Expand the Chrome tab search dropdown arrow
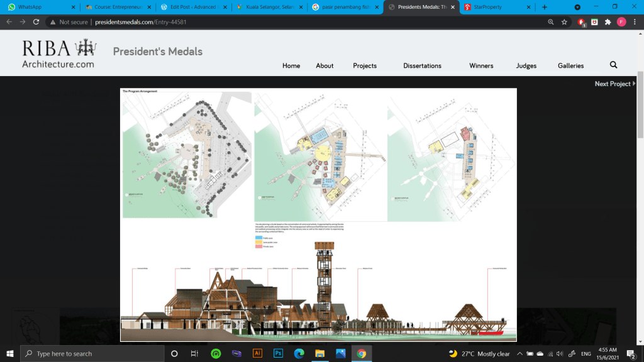Image resolution: width=644 pixels, height=362 pixels. pos(577,7)
